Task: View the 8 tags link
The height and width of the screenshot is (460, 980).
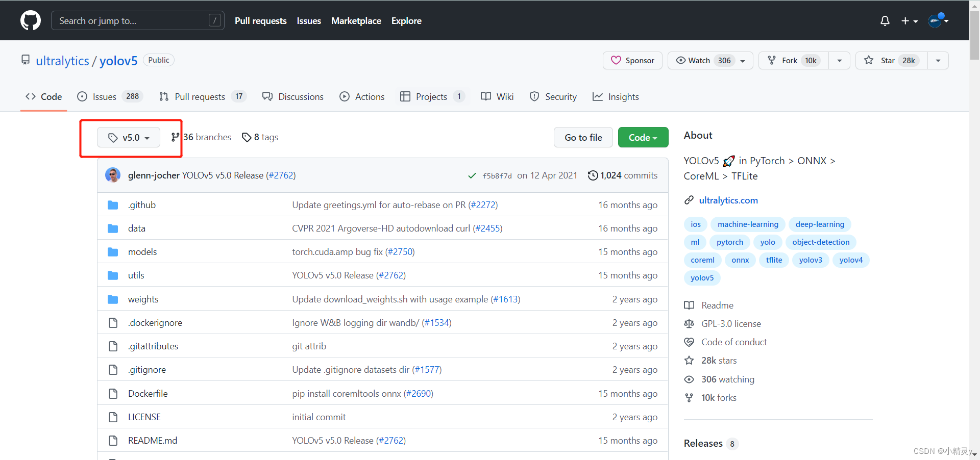Action: (260, 137)
